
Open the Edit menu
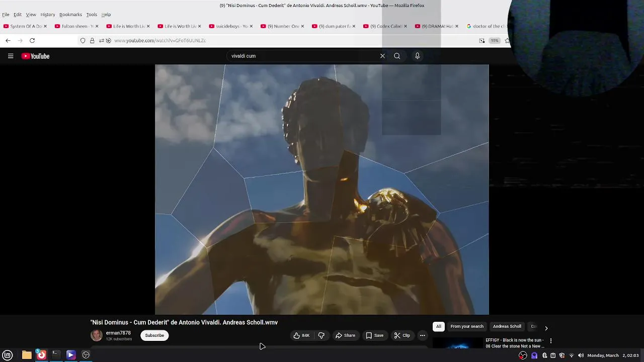click(18, 15)
